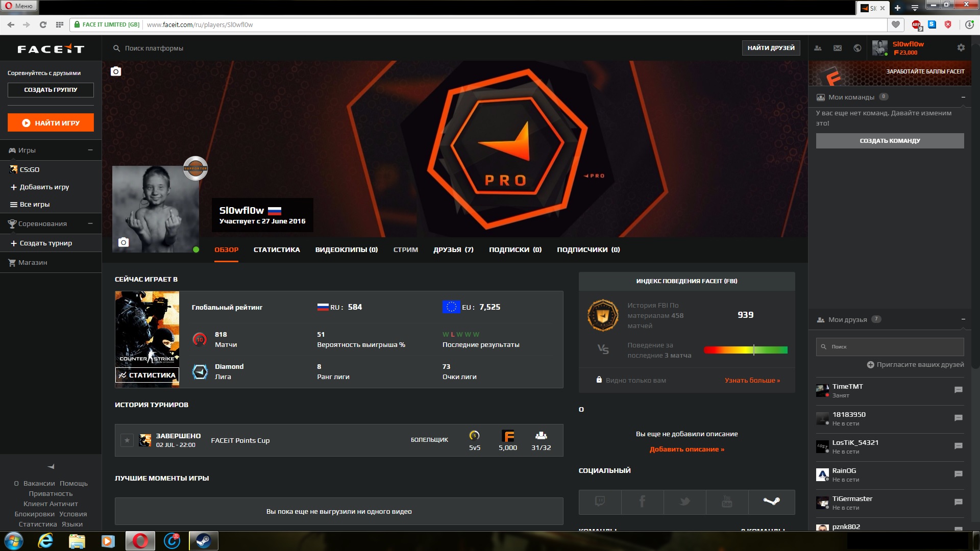
Task: Collapse the Мои команды panel
Action: click(x=963, y=97)
